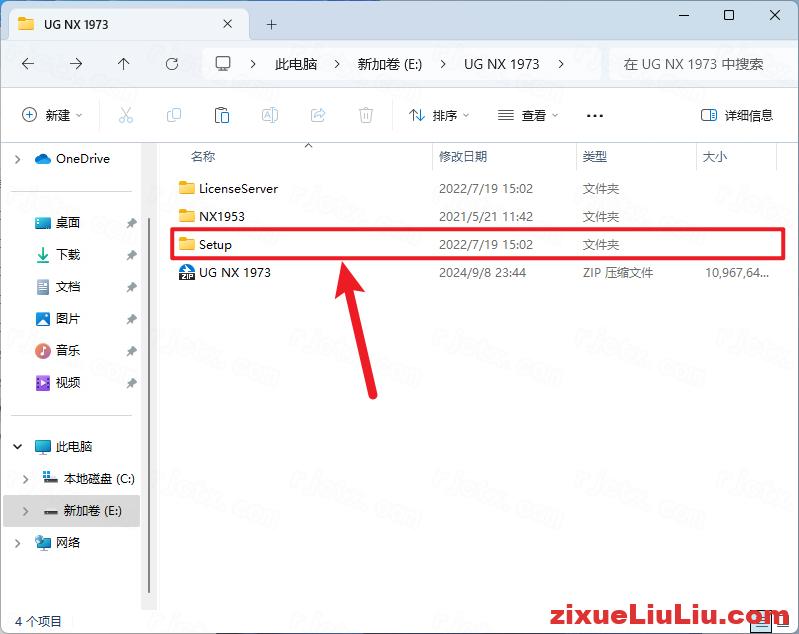The image size is (799, 634).
Task: Sort by the 名称 column header
Action: (203, 156)
